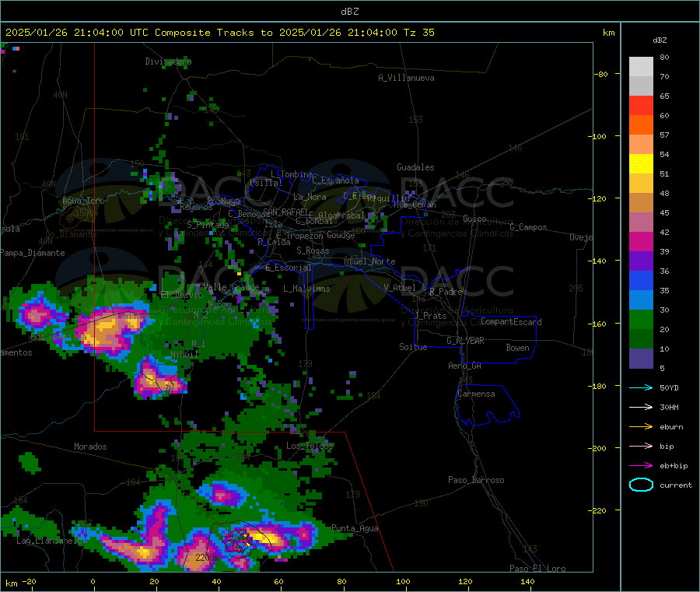Click the 'Soitue' map label

click(x=413, y=347)
